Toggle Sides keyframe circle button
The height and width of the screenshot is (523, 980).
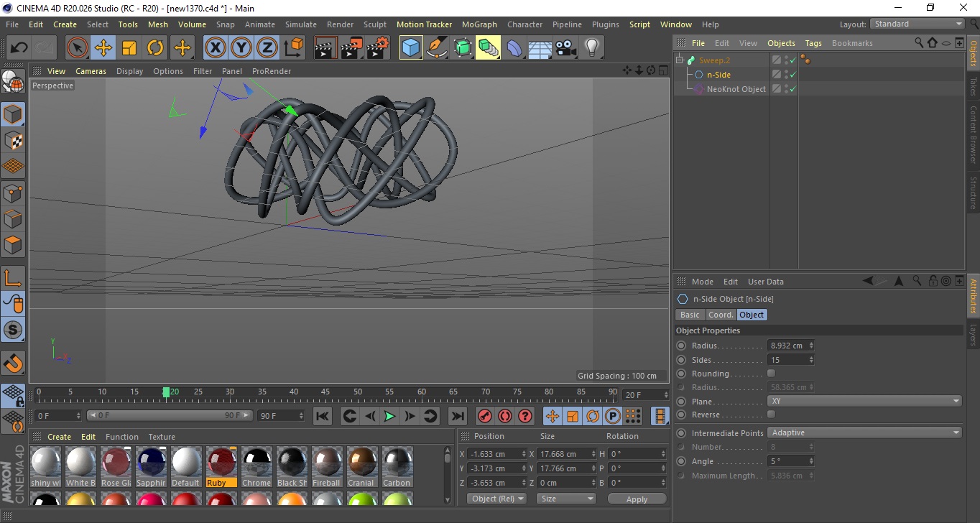point(681,360)
